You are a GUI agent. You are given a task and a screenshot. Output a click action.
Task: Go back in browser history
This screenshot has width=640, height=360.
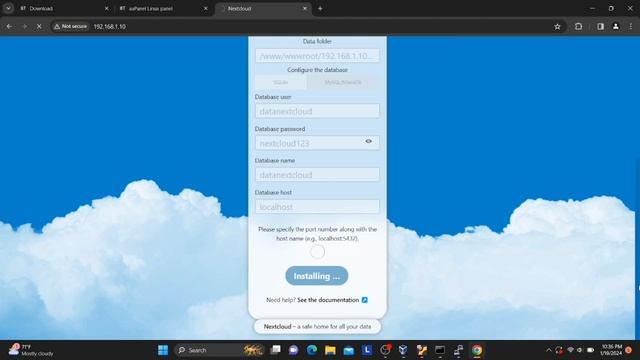pos(9,27)
